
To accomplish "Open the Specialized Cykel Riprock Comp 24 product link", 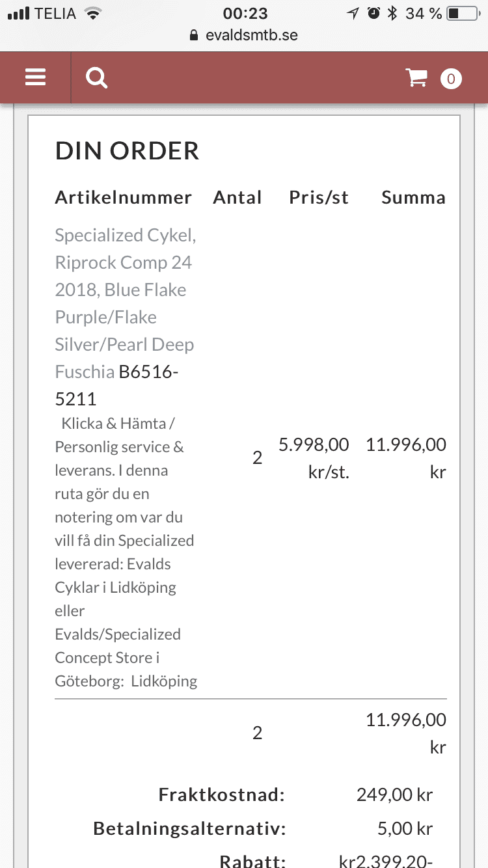I will 125,303.
